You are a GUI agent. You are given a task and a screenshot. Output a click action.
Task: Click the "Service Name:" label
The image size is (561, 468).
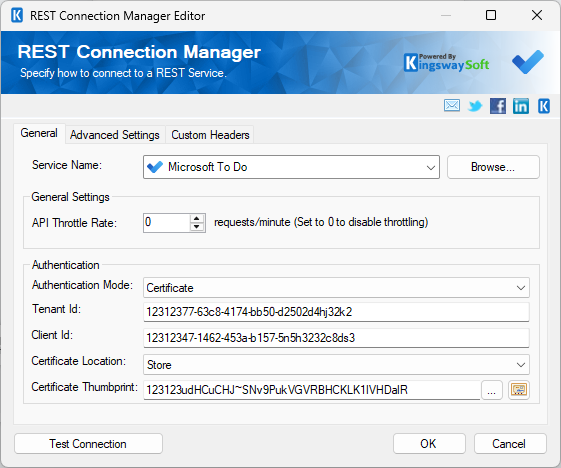67,165
